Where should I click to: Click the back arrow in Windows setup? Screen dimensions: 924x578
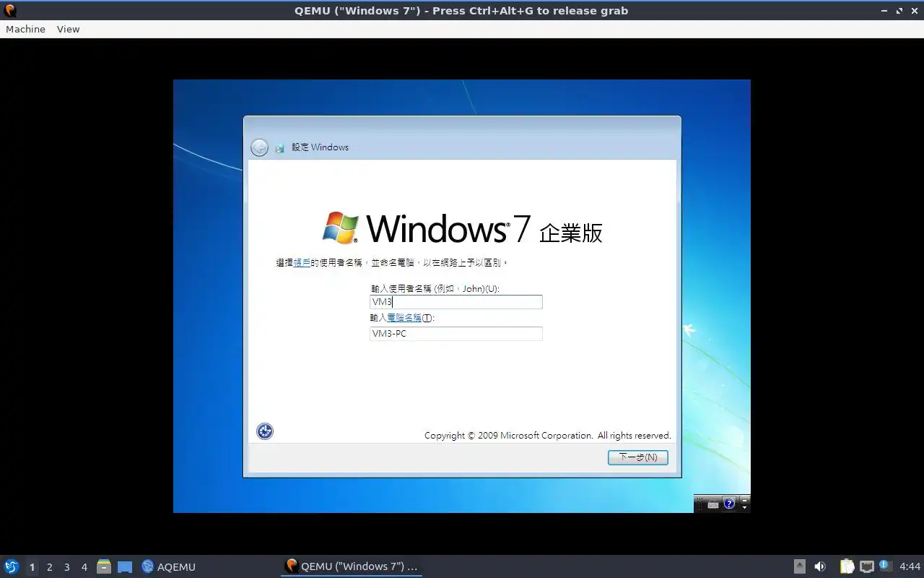(x=259, y=147)
